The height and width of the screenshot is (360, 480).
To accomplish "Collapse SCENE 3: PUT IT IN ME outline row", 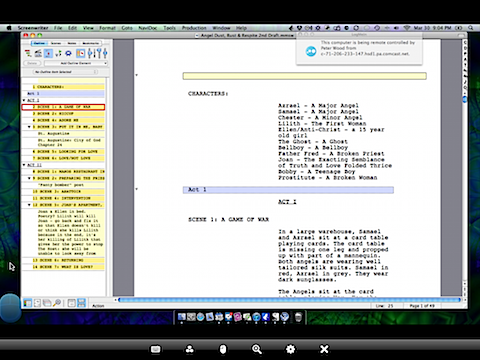I will point(29,127).
